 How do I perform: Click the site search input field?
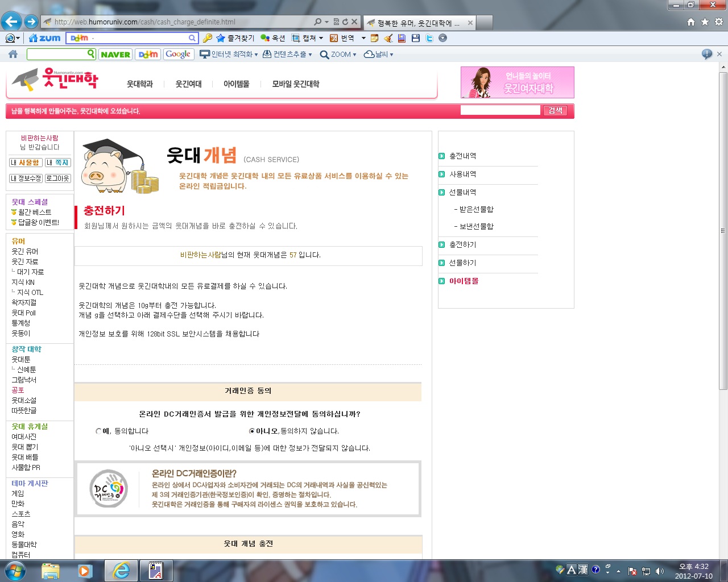point(500,110)
